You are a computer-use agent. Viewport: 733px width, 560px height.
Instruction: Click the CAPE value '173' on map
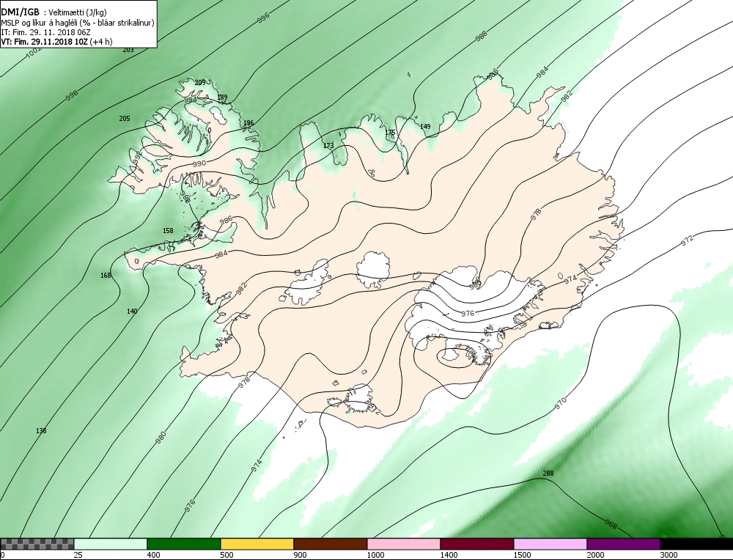click(x=328, y=146)
